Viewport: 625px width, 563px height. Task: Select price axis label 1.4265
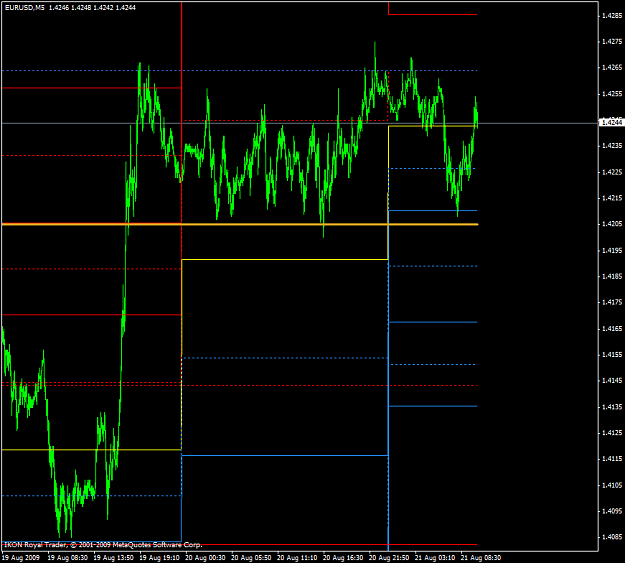point(612,67)
